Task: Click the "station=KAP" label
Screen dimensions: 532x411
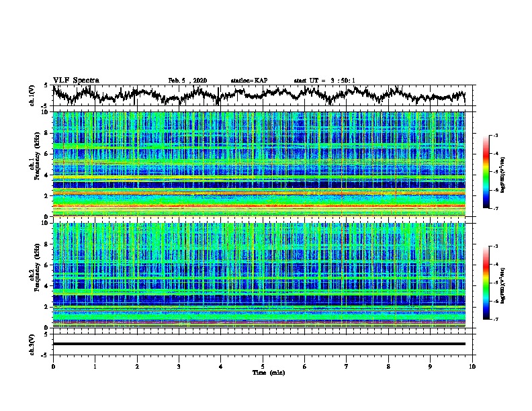Action: click(249, 81)
